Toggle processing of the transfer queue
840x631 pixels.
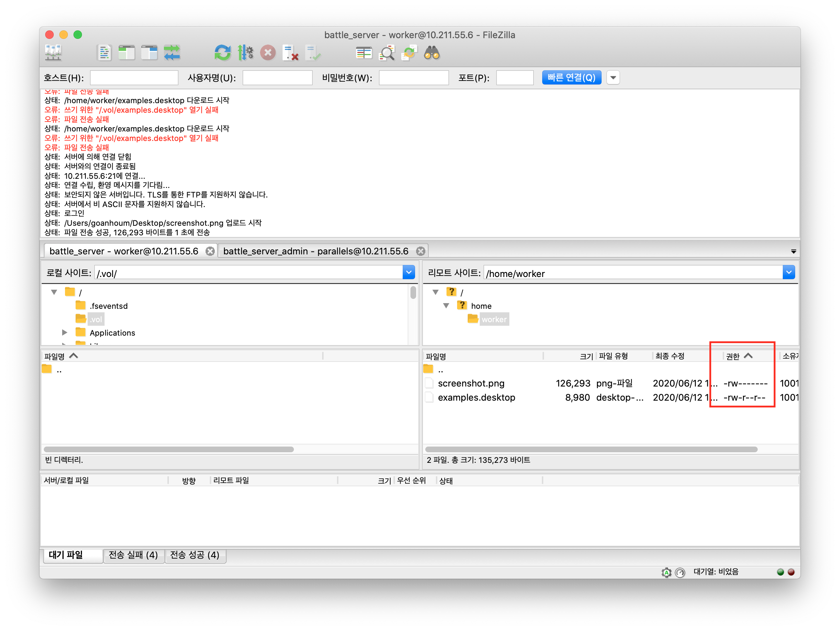click(x=245, y=53)
